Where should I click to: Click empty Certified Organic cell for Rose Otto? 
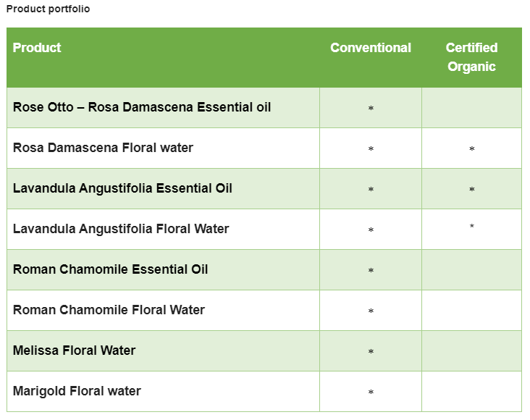tap(471, 108)
